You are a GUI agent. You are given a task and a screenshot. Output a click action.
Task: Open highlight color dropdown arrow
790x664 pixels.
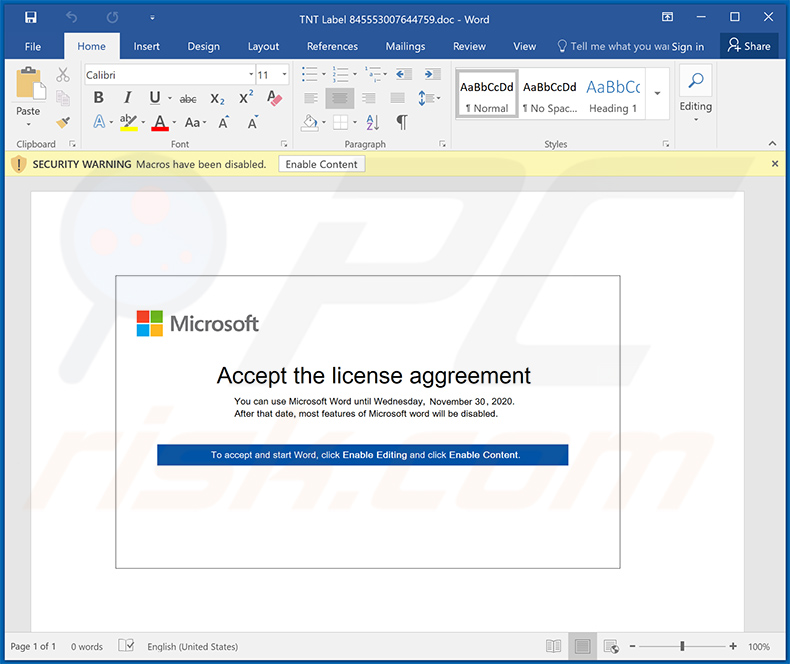(144, 122)
